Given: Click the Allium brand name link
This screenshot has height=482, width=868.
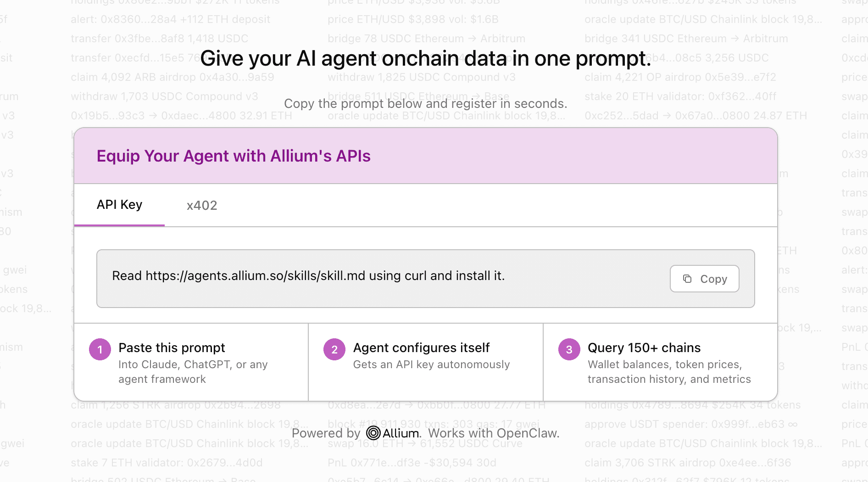Looking at the screenshot, I should point(401,433).
